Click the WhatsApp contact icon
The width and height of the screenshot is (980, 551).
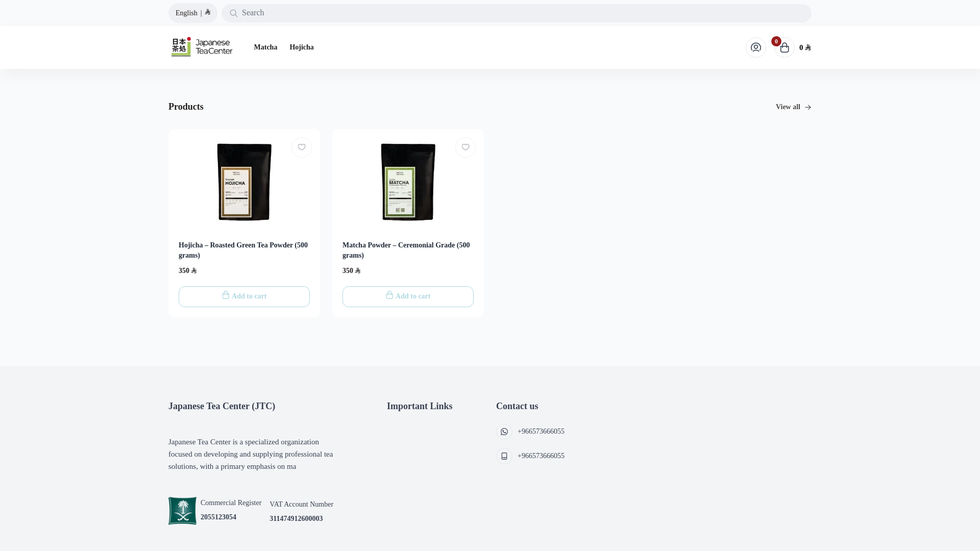(x=504, y=432)
